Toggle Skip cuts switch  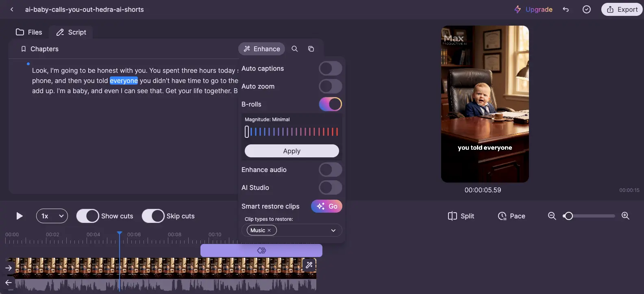pos(153,216)
